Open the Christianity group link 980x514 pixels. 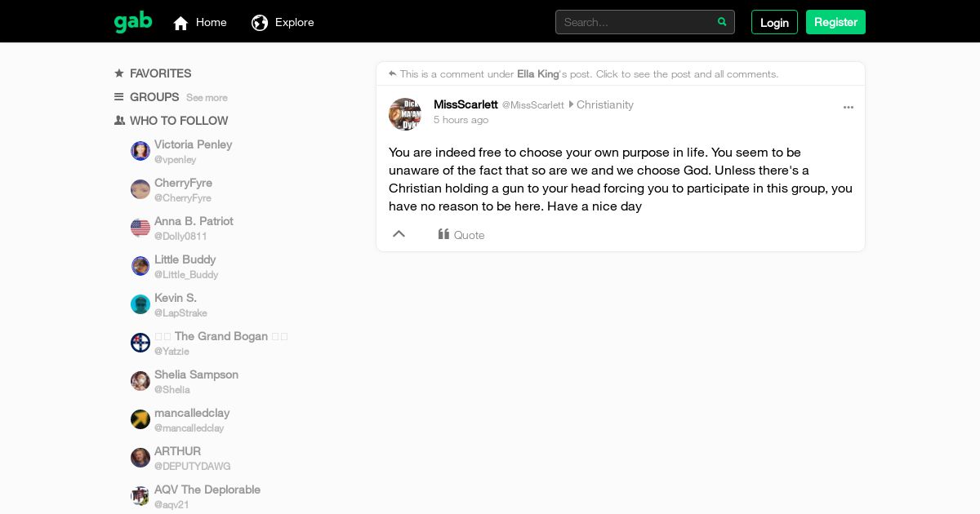[605, 104]
